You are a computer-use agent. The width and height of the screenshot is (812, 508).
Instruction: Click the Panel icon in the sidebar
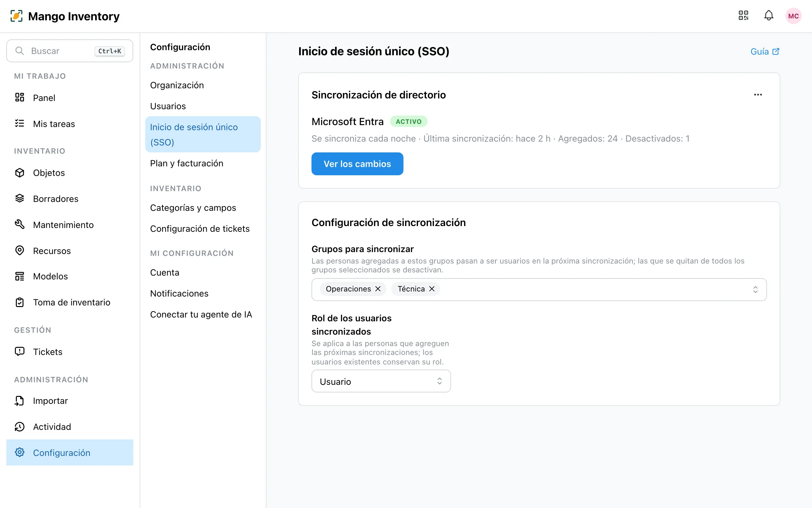point(19,97)
